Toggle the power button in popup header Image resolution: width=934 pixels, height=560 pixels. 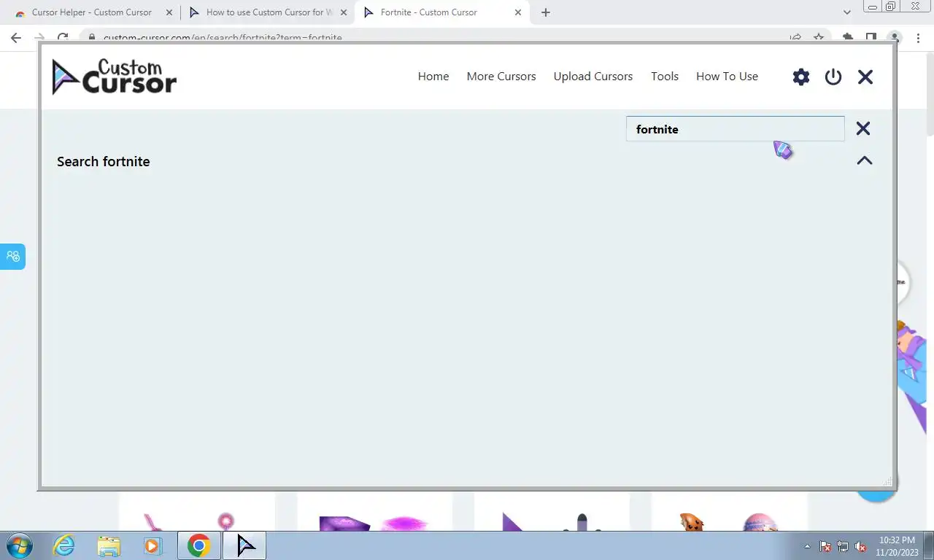pos(833,77)
